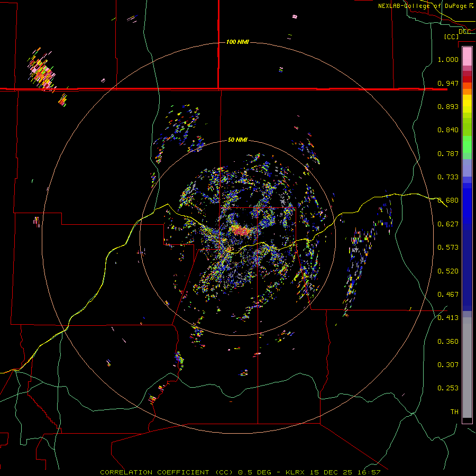This screenshot has height=476, width=476.
Task: Click the 0.627 legend value
Action: pyautogui.click(x=448, y=224)
